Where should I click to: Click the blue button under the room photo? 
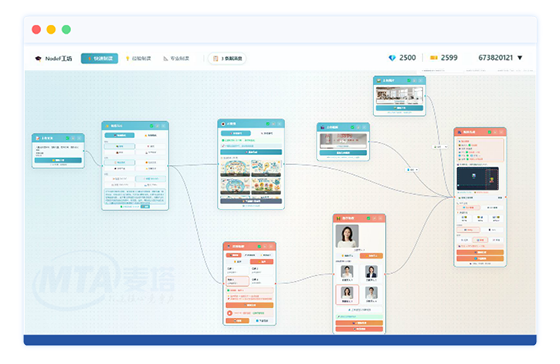399,108
